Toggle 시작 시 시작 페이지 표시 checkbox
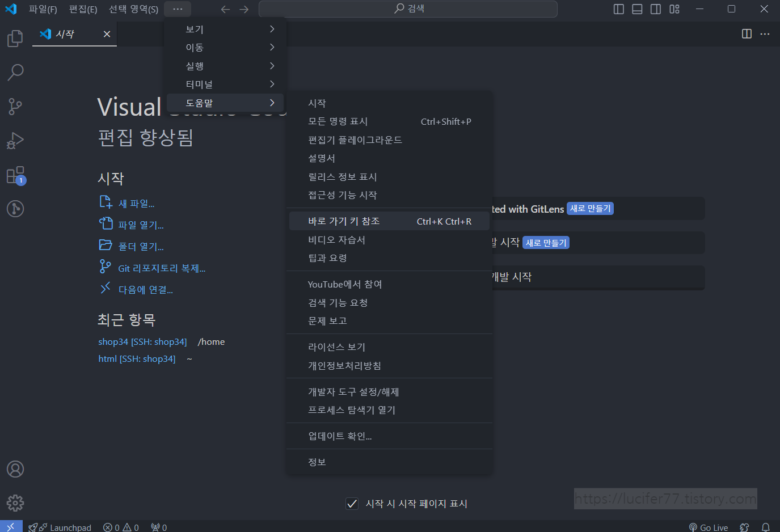Image resolution: width=780 pixels, height=532 pixels. tap(352, 503)
